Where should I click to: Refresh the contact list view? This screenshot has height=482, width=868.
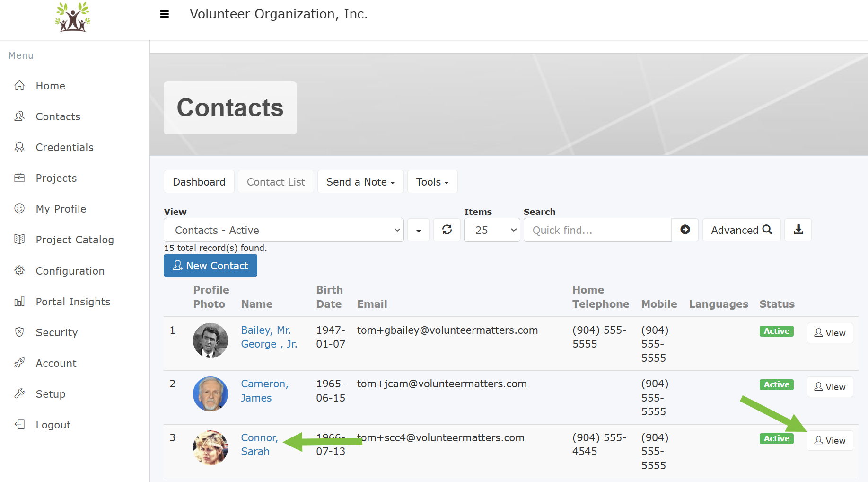click(447, 230)
